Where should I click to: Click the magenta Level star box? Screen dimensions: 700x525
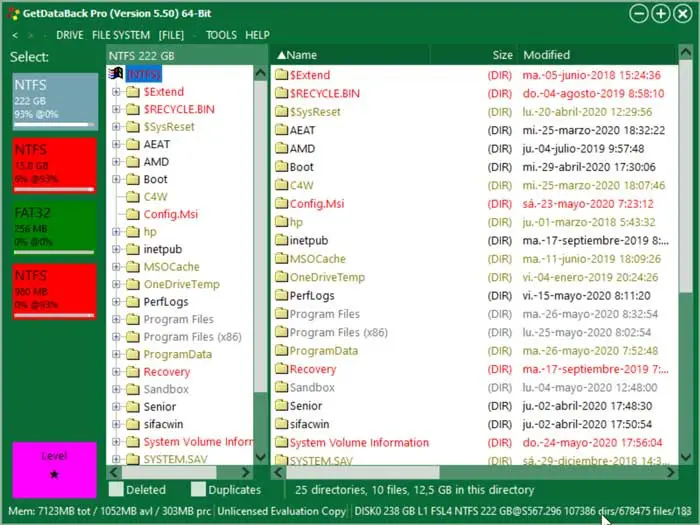tap(54, 470)
